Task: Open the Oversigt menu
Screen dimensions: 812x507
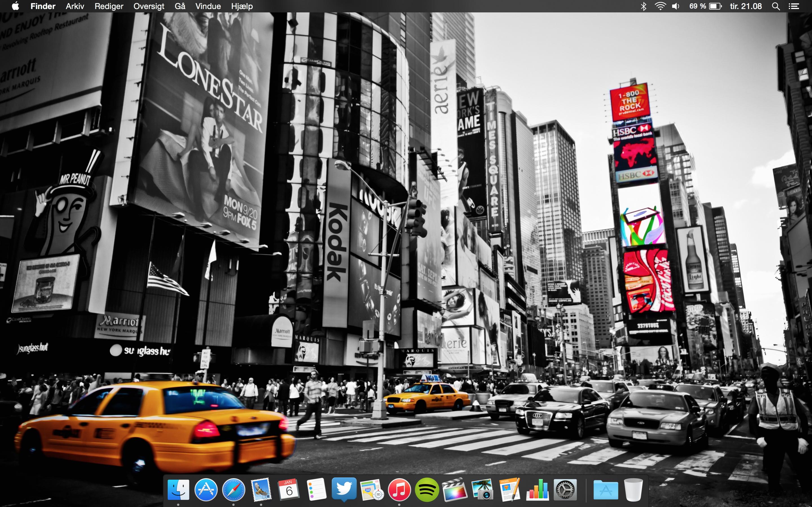Action: [x=149, y=6]
